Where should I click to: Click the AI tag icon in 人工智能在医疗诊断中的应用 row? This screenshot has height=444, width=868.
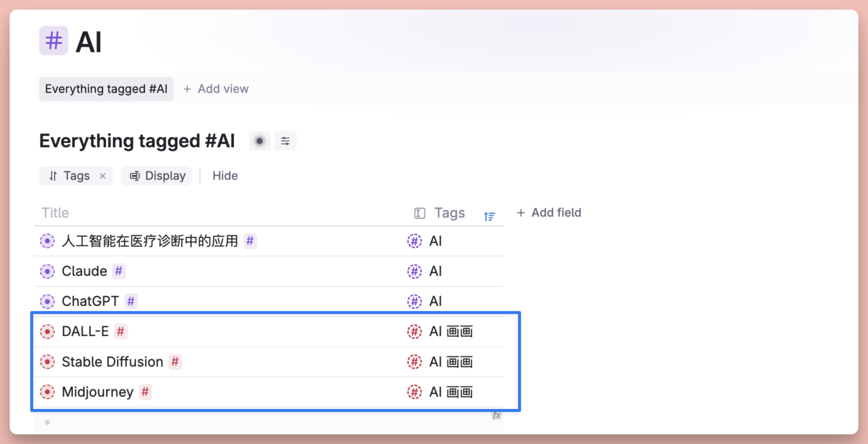(414, 241)
